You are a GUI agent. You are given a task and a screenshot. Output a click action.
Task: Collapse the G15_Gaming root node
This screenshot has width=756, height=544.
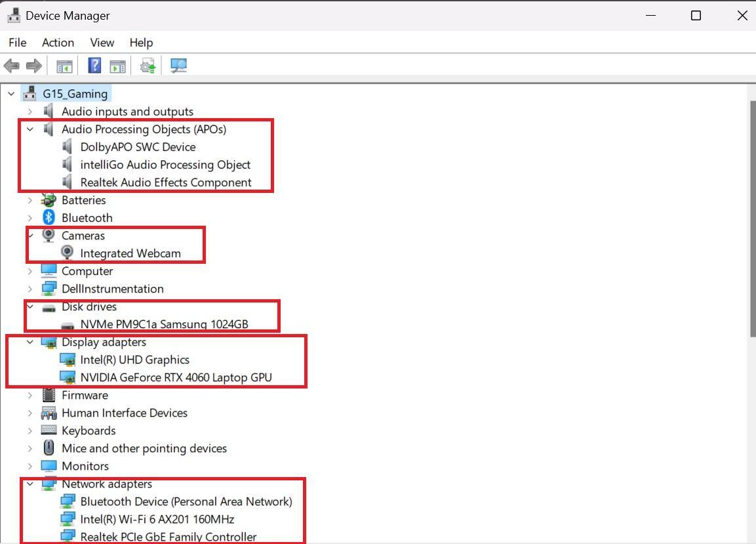click(11, 94)
